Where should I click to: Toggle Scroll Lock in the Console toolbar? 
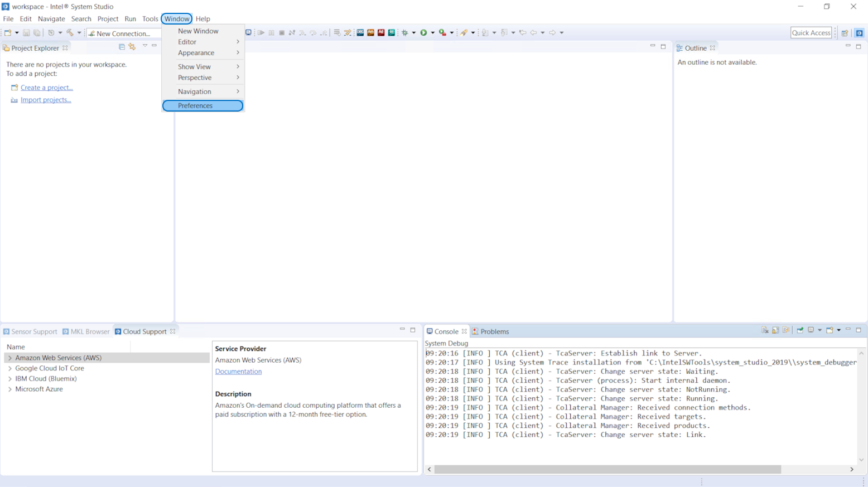tap(775, 330)
